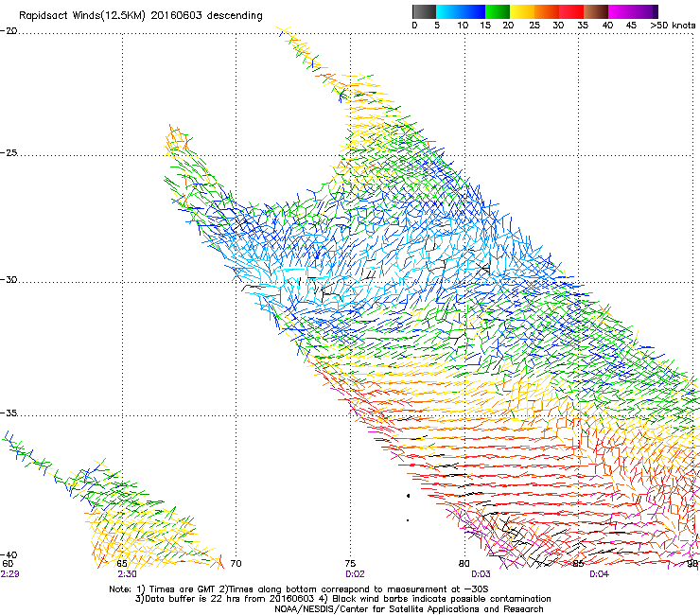This screenshot has height=615, width=700.
Task: Click the -40 latitude axis label
Action: pos(9,555)
